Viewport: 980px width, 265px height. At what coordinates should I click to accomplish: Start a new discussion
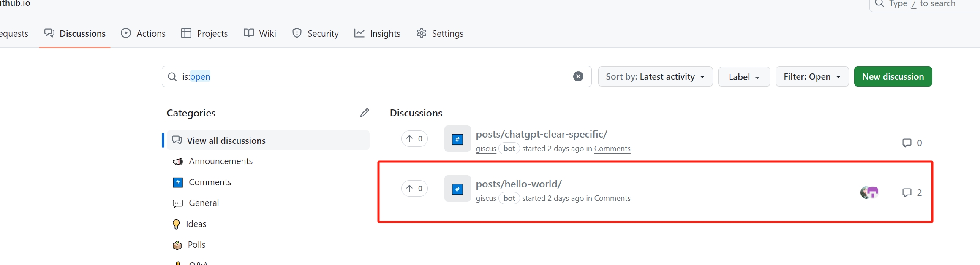[x=893, y=77]
